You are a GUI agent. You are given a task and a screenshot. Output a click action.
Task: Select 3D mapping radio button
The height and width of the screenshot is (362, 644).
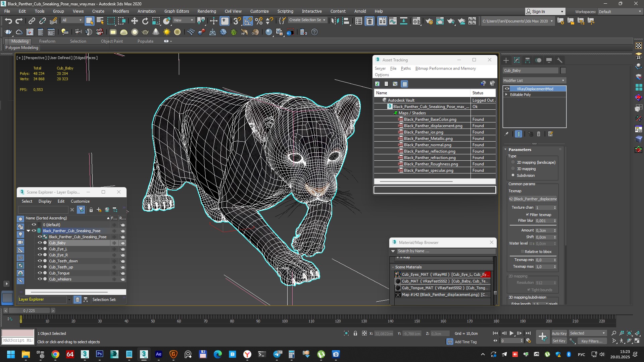pyautogui.click(x=513, y=169)
